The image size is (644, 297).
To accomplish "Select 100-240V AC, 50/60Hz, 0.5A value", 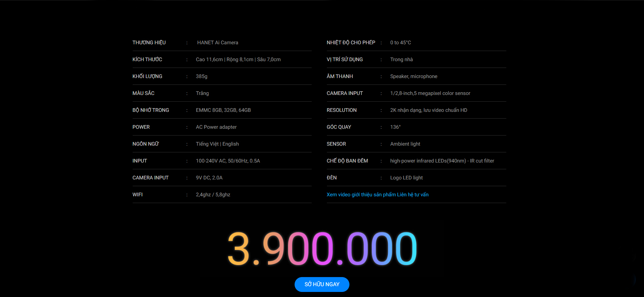I will pos(228,161).
